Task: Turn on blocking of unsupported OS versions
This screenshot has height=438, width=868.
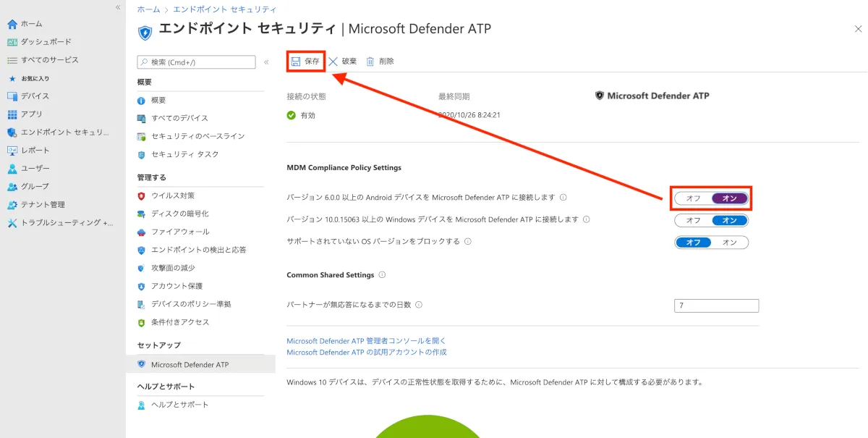Action: (x=730, y=243)
